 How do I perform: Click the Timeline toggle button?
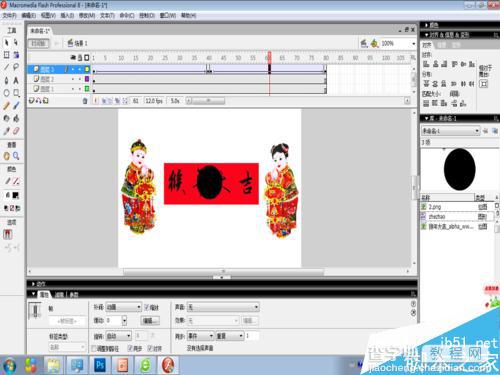tap(39, 43)
